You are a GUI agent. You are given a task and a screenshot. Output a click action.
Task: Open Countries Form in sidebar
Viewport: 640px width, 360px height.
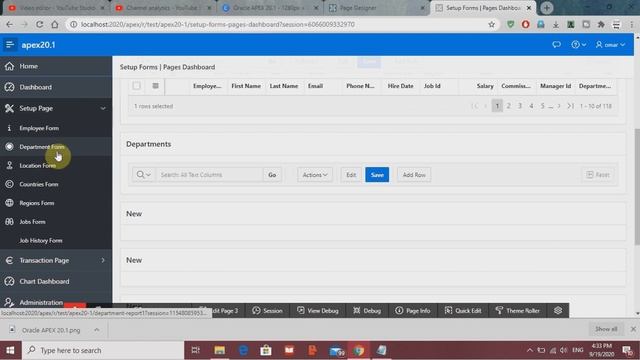pos(56,184)
